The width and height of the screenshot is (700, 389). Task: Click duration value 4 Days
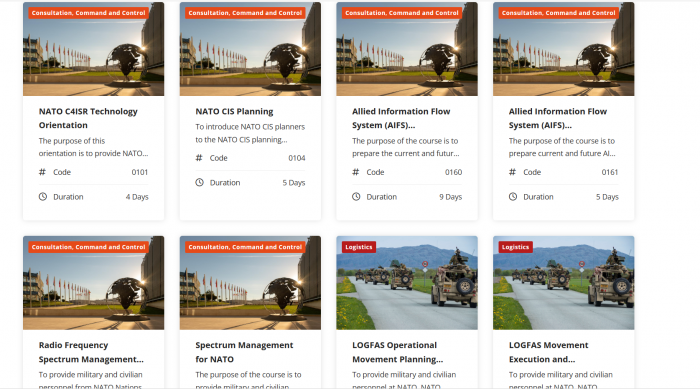(137, 197)
